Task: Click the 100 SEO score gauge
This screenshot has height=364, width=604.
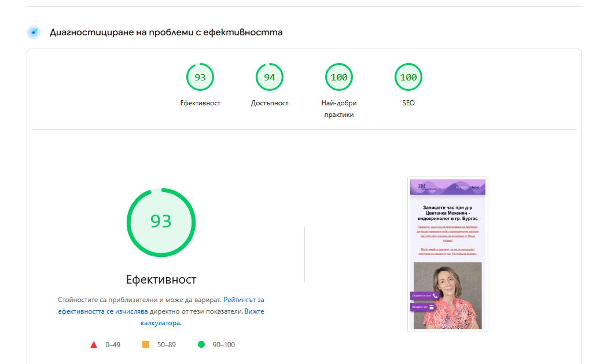Action: tap(408, 78)
